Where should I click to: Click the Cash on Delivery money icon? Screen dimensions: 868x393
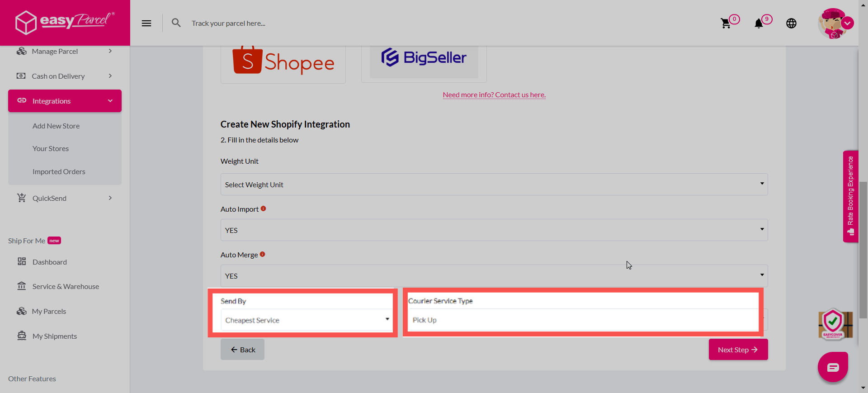[x=21, y=76]
